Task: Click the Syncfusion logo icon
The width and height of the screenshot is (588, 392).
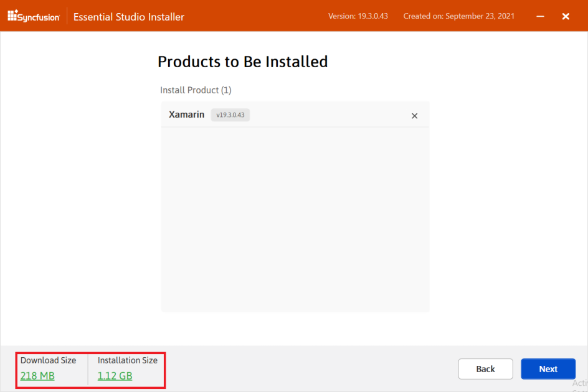Action: point(14,16)
